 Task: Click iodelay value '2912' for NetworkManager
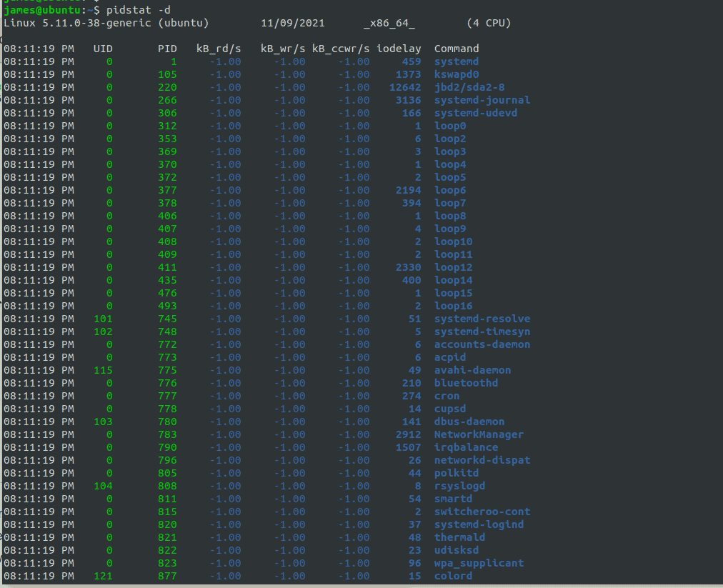(x=409, y=435)
